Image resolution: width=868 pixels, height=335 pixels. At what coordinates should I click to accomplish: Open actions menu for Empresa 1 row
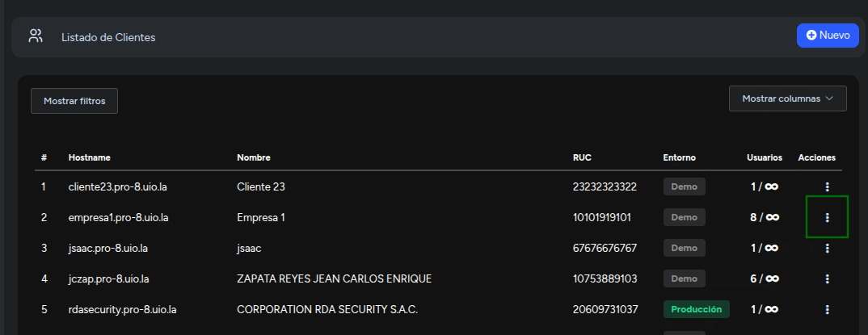[x=827, y=218]
